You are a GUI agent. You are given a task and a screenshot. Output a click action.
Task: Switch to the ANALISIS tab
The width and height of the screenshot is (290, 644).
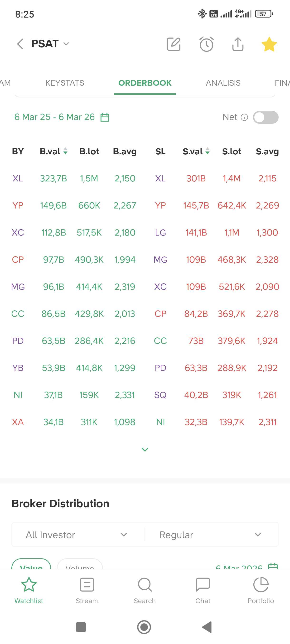[x=223, y=83]
